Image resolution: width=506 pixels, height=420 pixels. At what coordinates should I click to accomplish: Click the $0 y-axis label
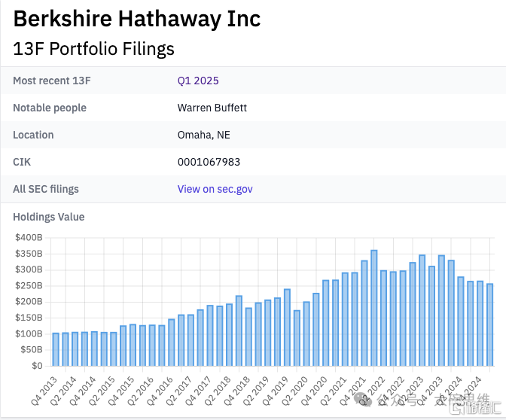click(37, 366)
